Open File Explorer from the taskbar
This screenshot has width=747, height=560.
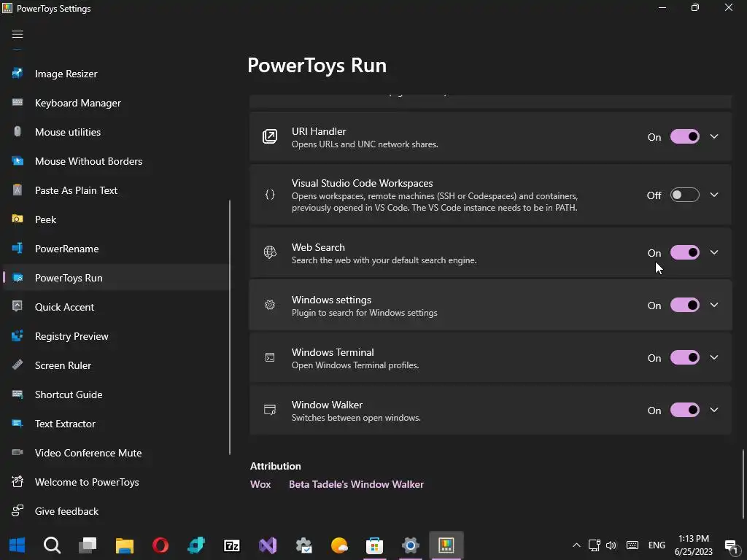125,545
